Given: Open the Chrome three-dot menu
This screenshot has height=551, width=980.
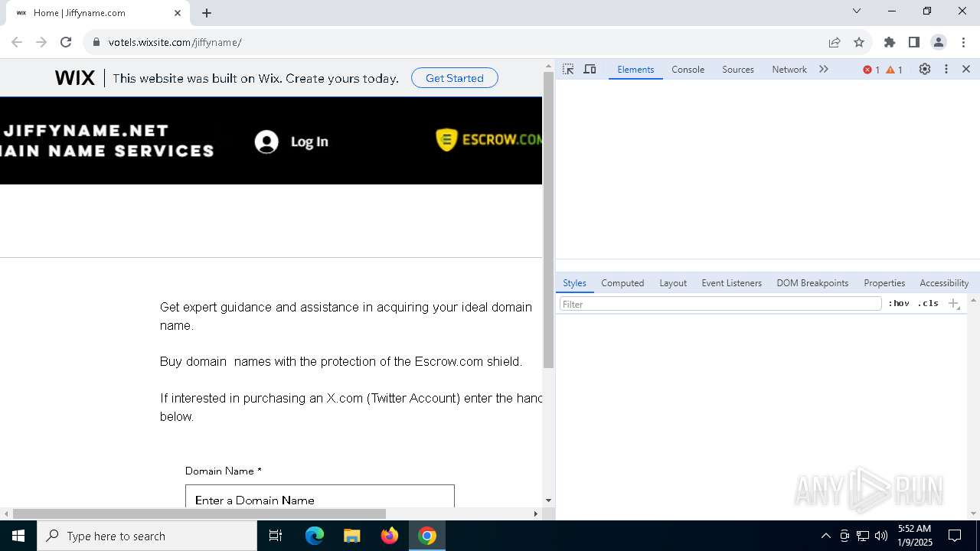Looking at the screenshot, I should (x=963, y=42).
